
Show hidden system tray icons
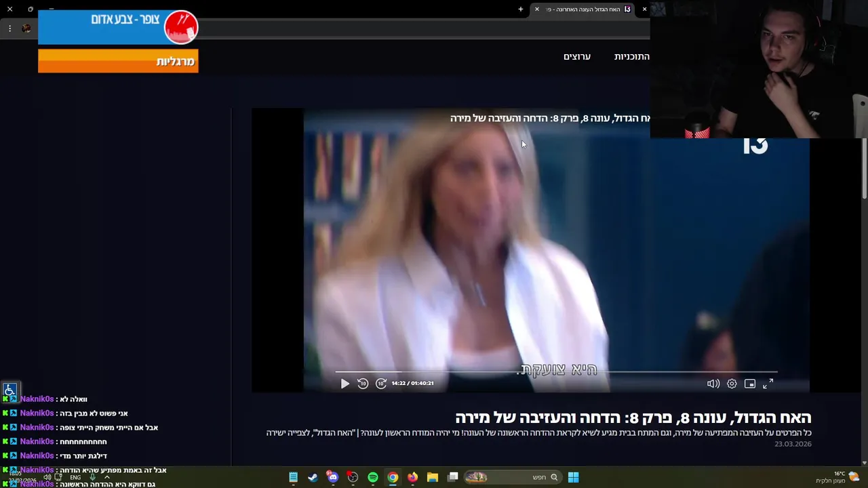106,477
